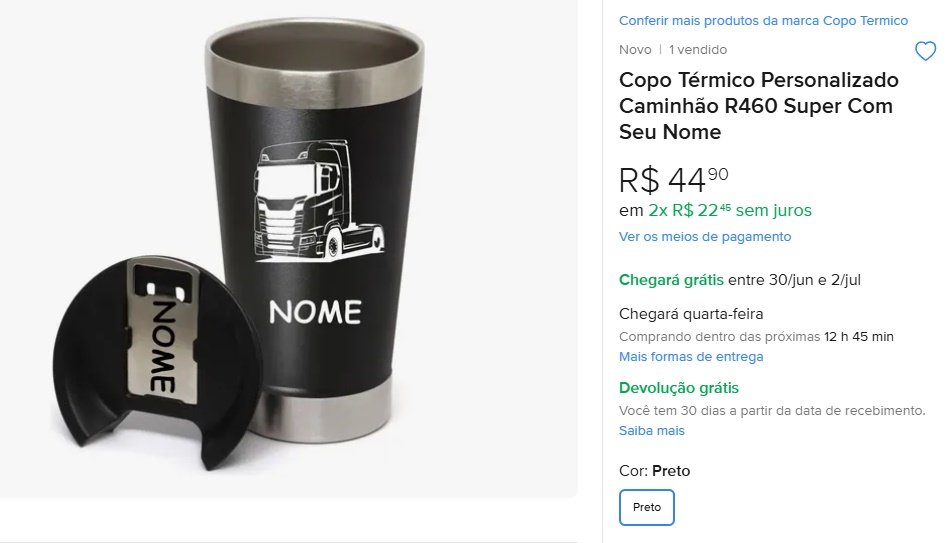Click the '1 vendido' sold count

(698, 50)
